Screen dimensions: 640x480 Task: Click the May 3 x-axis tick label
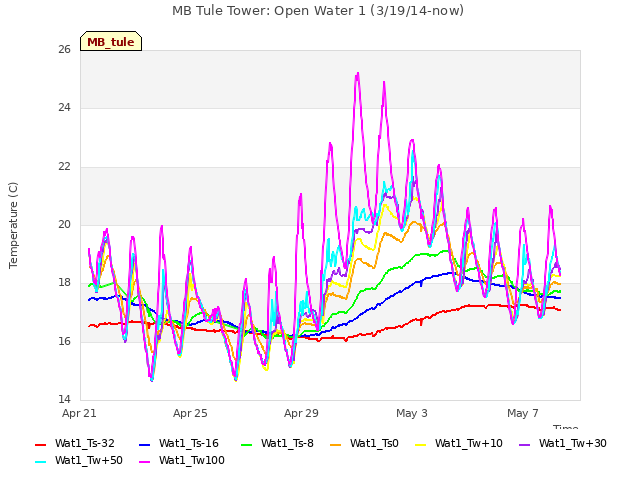[412, 413]
